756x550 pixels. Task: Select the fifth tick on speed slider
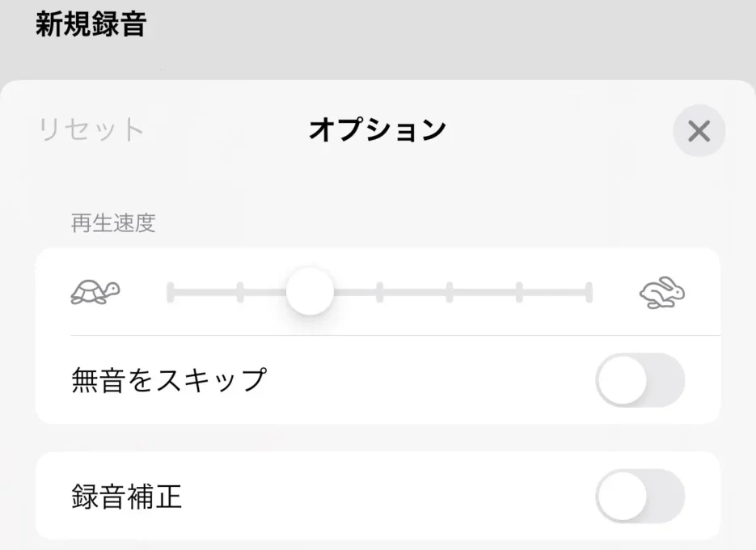pyautogui.click(x=450, y=292)
